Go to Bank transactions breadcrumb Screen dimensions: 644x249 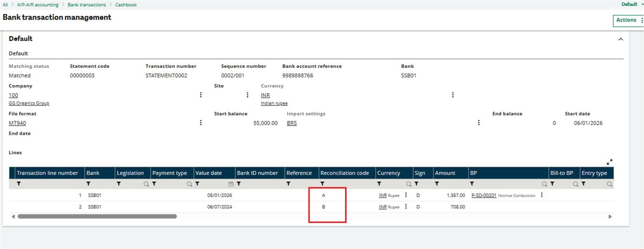87,5
